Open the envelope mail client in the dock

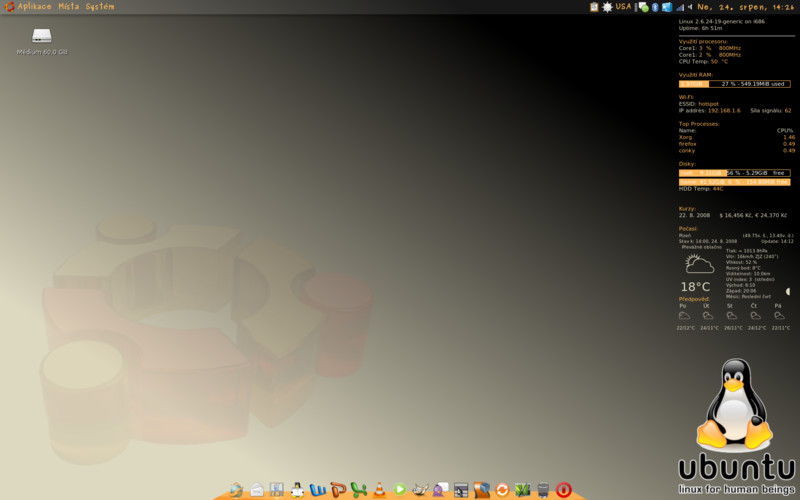pos(257,490)
